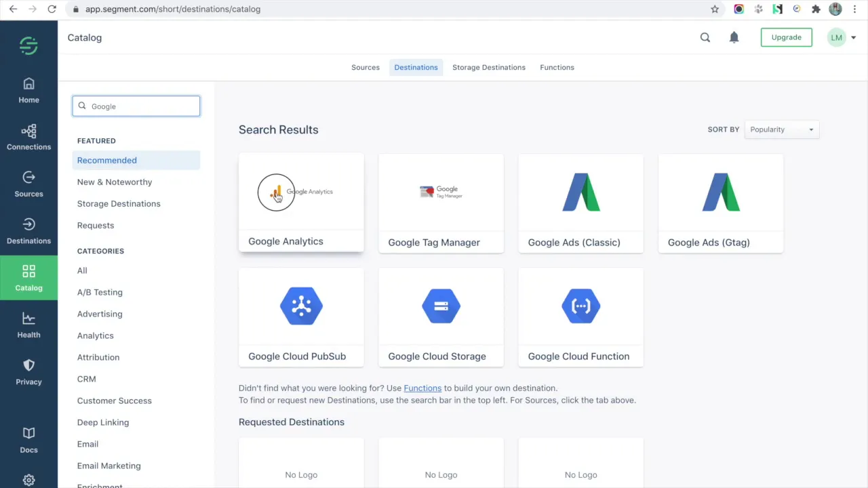Filter by the Analytics category
The height and width of the screenshot is (488, 868).
point(96,335)
